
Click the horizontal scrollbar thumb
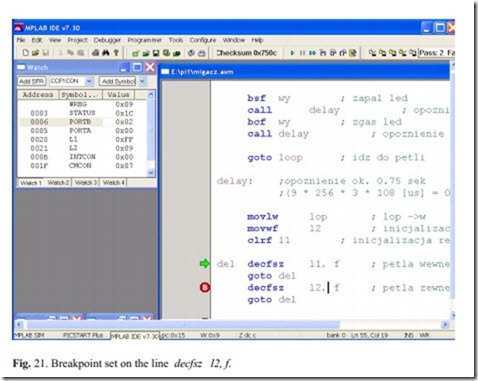tap(183, 324)
